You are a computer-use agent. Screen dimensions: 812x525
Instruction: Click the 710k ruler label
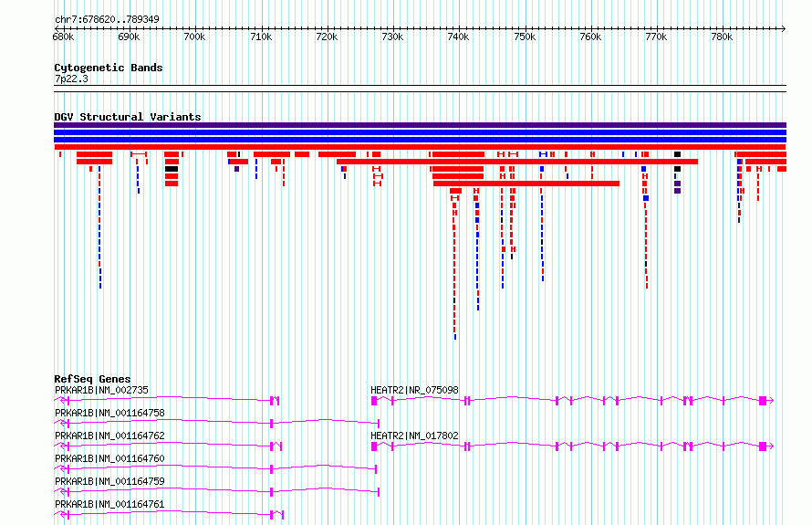click(261, 37)
